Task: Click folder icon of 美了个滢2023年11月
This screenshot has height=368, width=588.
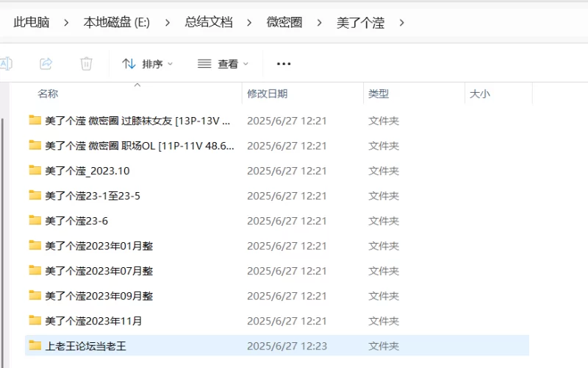Action: point(35,320)
